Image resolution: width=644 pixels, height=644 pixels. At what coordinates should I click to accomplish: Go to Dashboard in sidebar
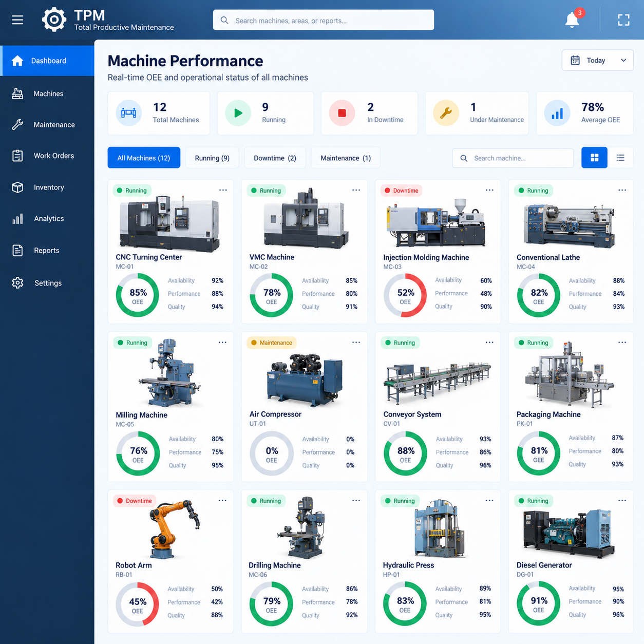click(x=47, y=61)
